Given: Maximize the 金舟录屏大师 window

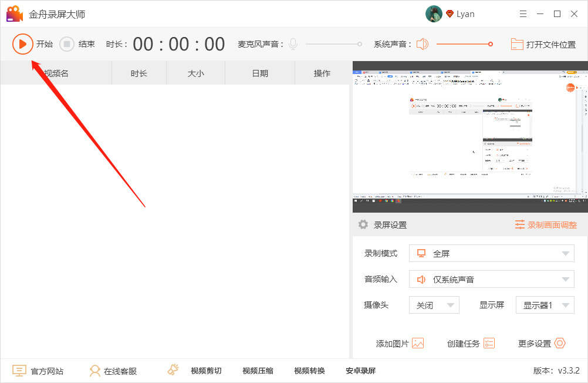Looking at the screenshot, I should (557, 14).
